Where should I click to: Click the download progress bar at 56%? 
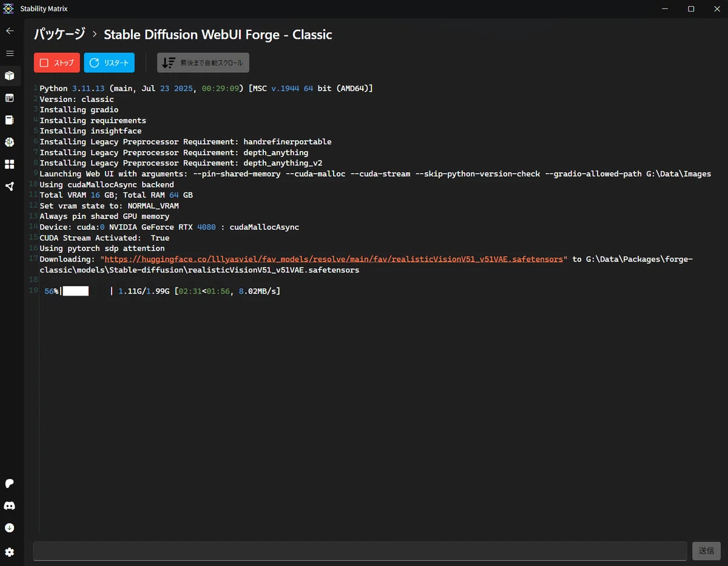coord(87,291)
